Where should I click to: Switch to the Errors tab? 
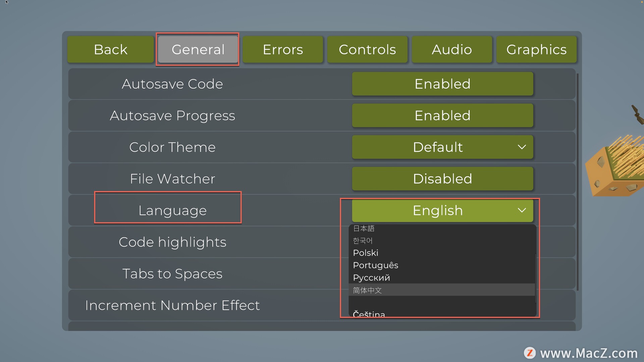[283, 50]
